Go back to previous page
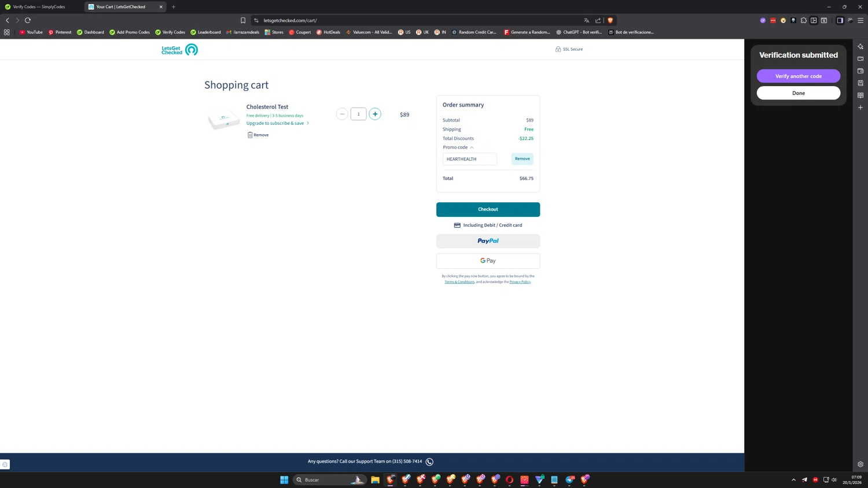The height and width of the screenshot is (488, 868). tap(8, 20)
